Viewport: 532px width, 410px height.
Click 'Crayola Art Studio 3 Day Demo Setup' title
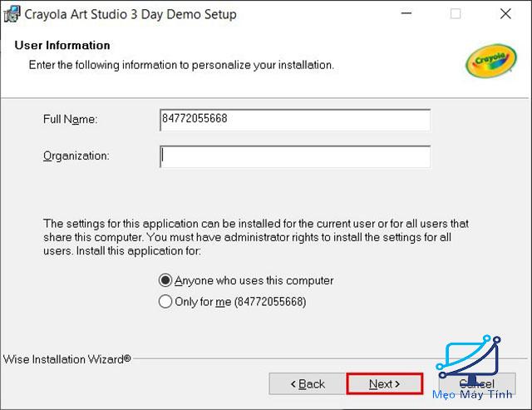coord(131,14)
